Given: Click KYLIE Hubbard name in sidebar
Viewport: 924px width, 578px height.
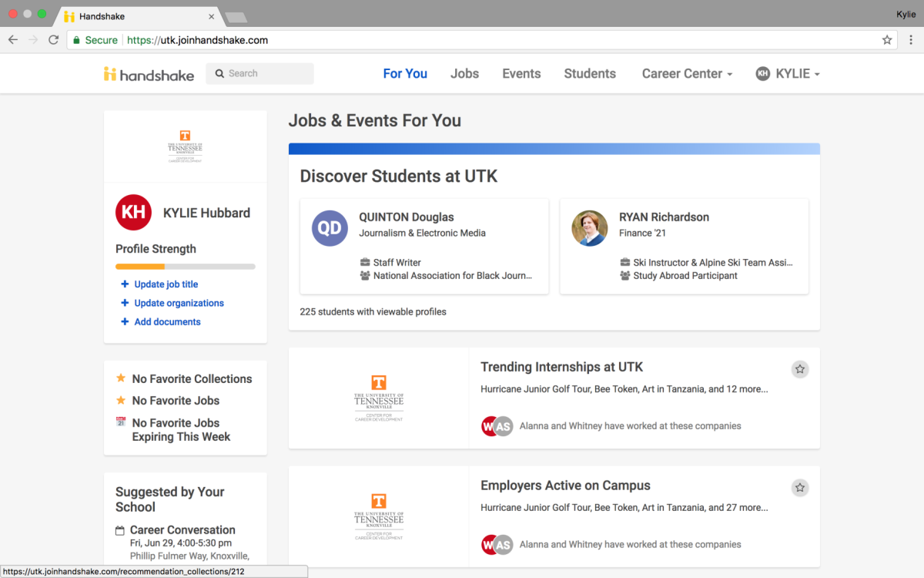Looking at the screenshot, I should (x=206, y=213).
